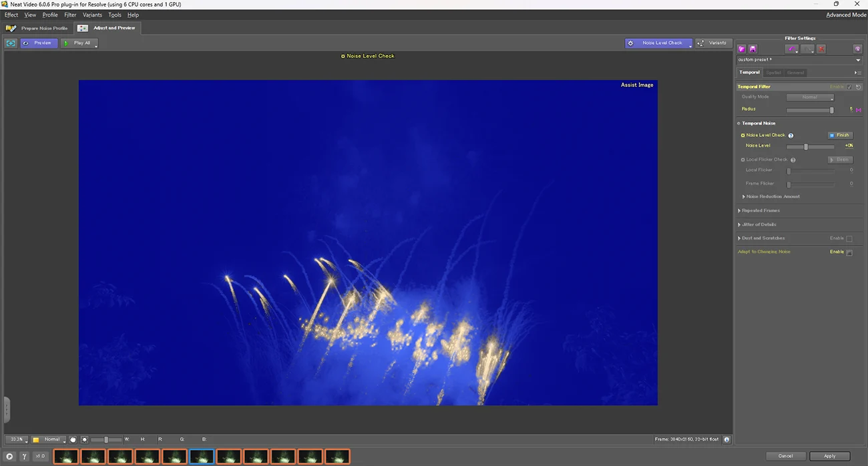Open the Effect menu

tap(11, 15)
